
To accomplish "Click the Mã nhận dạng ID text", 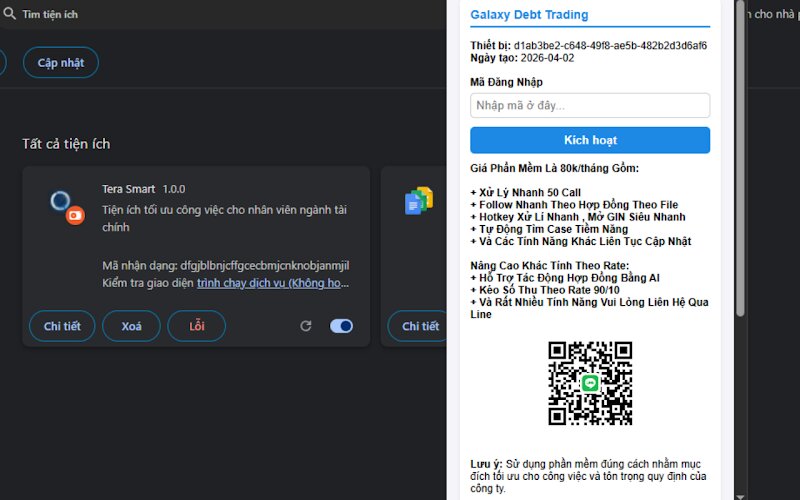I will point(226,266).
